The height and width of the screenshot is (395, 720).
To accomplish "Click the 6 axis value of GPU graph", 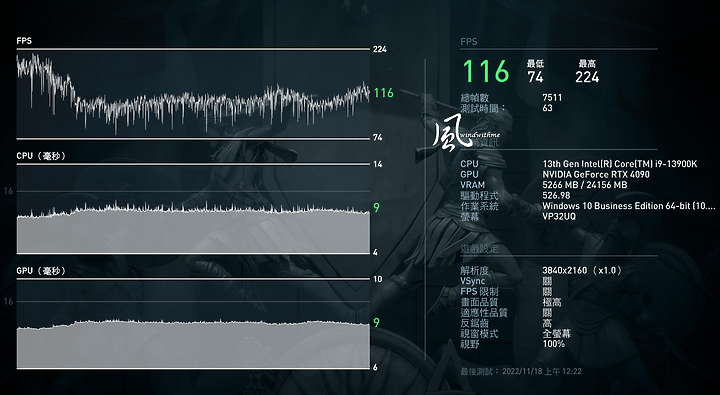I will (375, 367).
